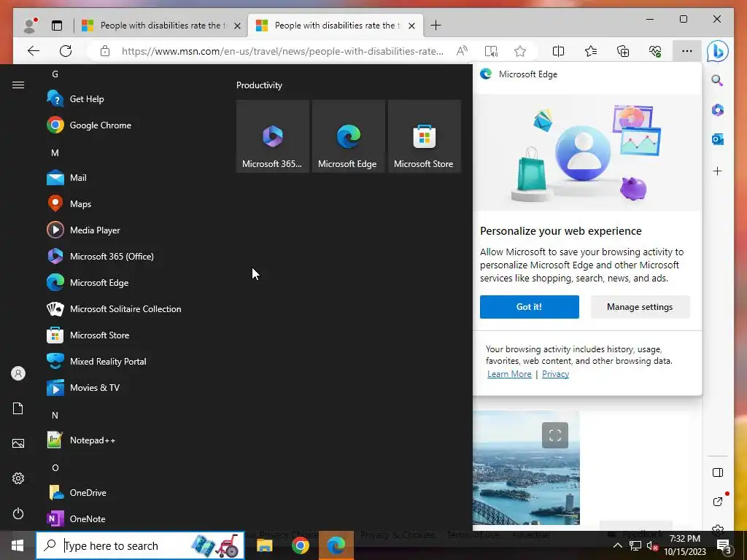Viewport: 747px width, 560px height.
Task: Refresh the current page
Action: tap(66, 51)
